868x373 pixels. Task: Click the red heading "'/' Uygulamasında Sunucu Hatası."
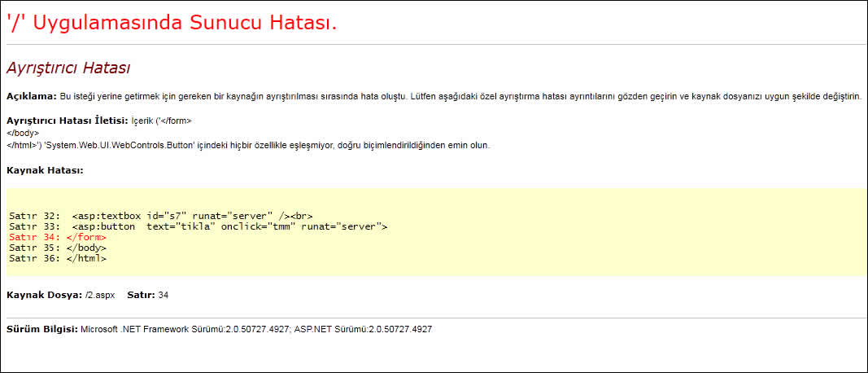click(x=172, y=24)
